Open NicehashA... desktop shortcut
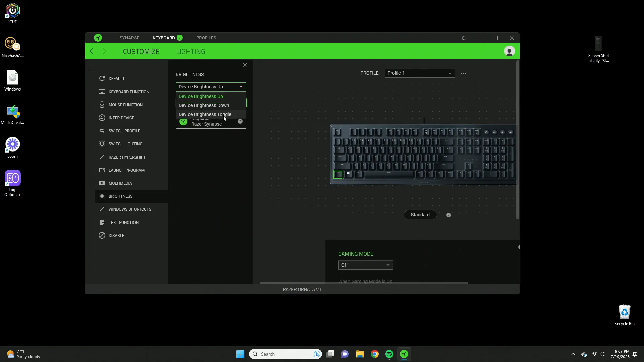644x362 pixels. [x=12, y=47]
